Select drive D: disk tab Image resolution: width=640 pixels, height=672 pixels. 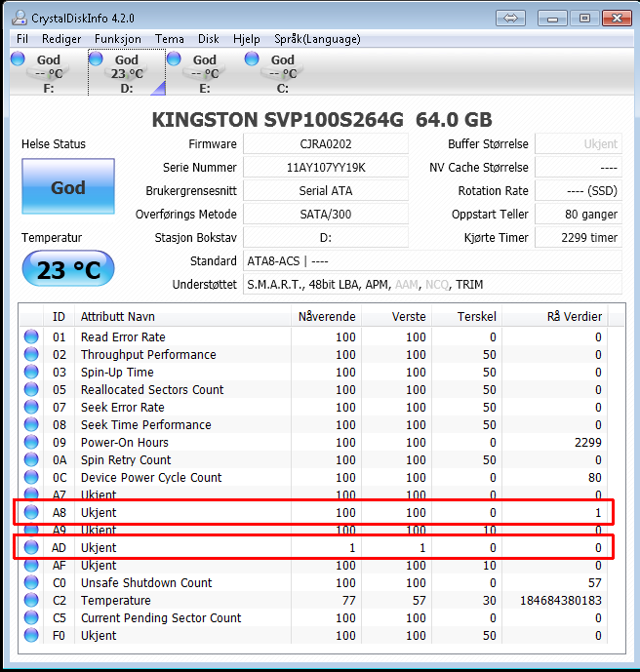(x=127, y=72)
